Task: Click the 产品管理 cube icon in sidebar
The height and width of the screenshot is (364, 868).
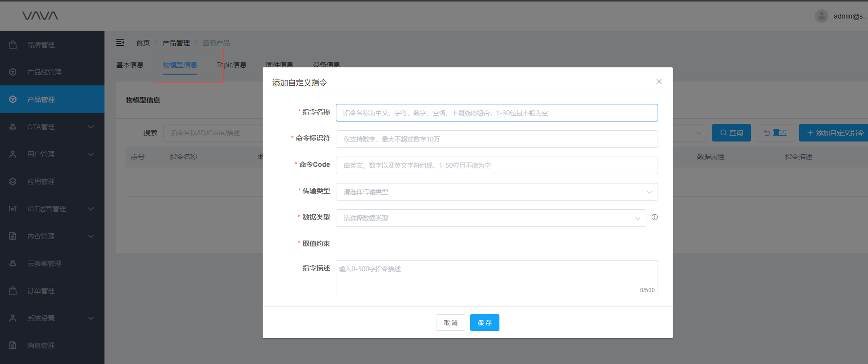Action: pos(13,99)
